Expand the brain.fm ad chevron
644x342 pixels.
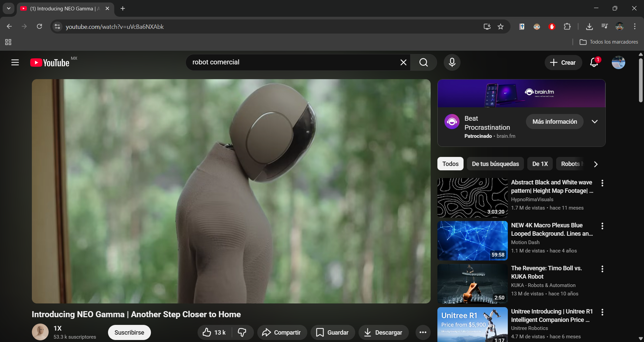(x=595, y=121)
